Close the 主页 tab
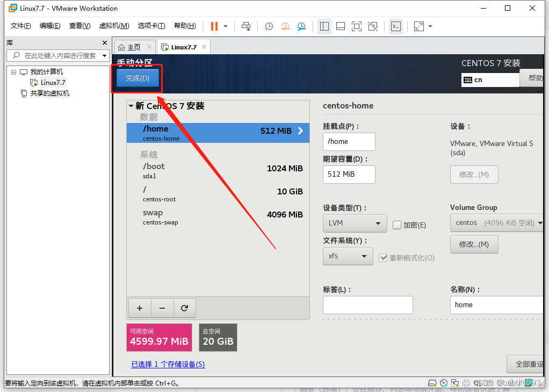Screen dimensions: 549x392 149,47
